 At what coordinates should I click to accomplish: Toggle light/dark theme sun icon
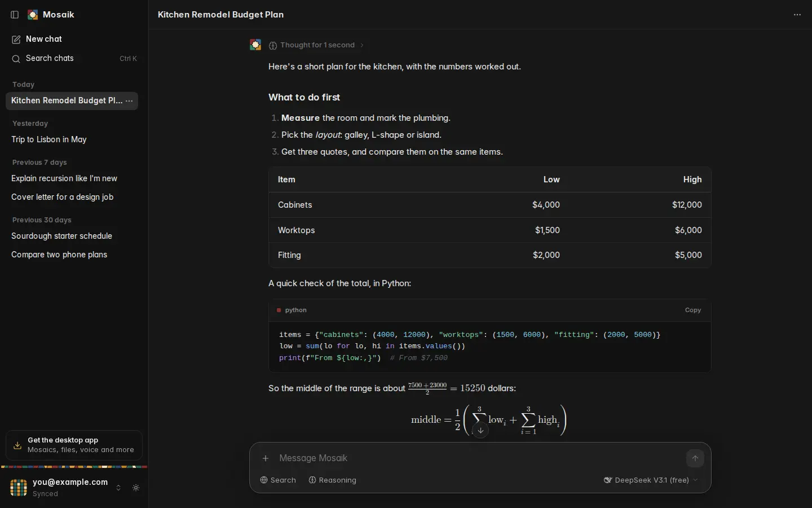coord(136,488)
